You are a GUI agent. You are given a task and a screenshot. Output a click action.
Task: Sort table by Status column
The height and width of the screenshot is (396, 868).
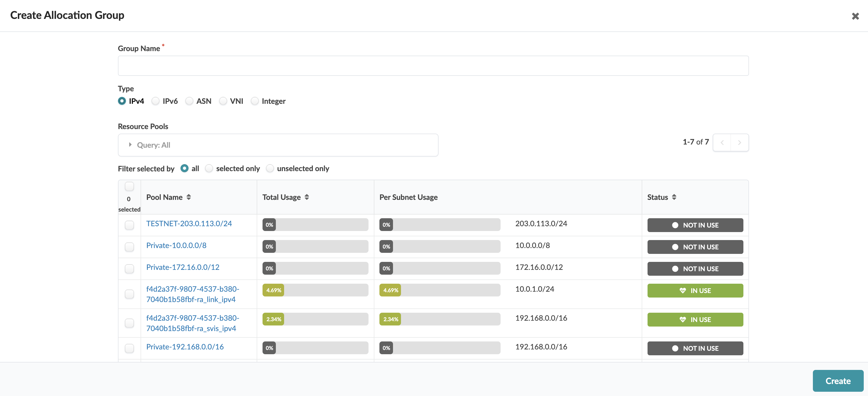(674, 197)
